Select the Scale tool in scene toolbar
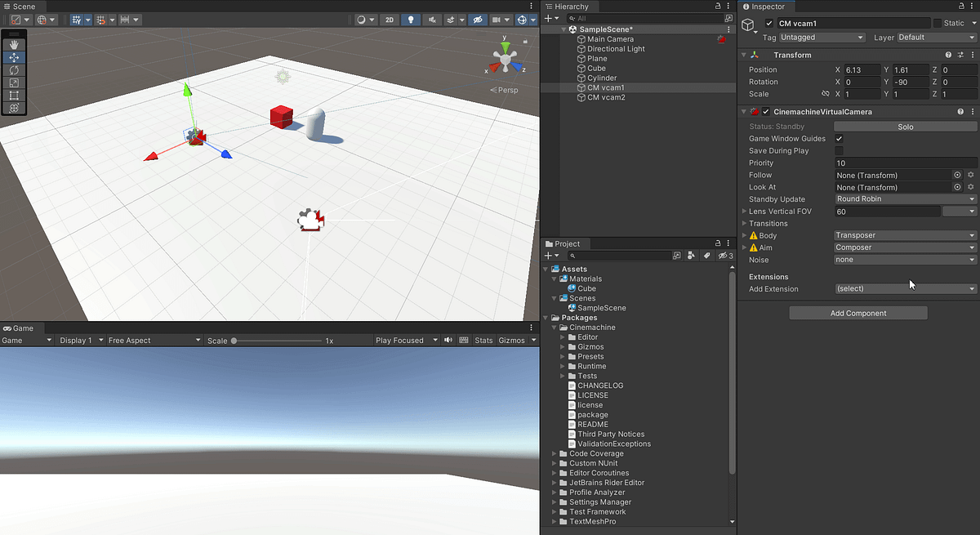This screenshot has height=535, width=980. (x=14, y=82)
